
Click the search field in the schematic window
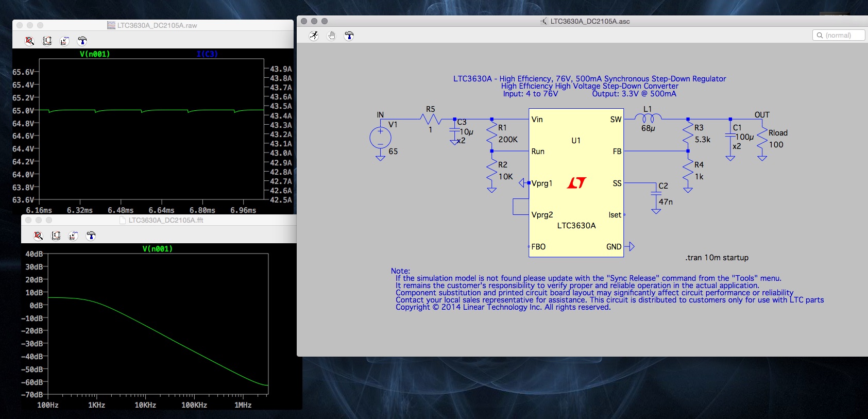(838, 35)
